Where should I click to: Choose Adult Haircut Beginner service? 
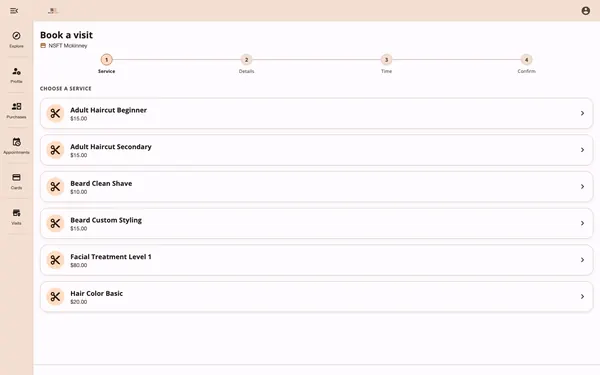pyautogui.click(x=316, y=113)
